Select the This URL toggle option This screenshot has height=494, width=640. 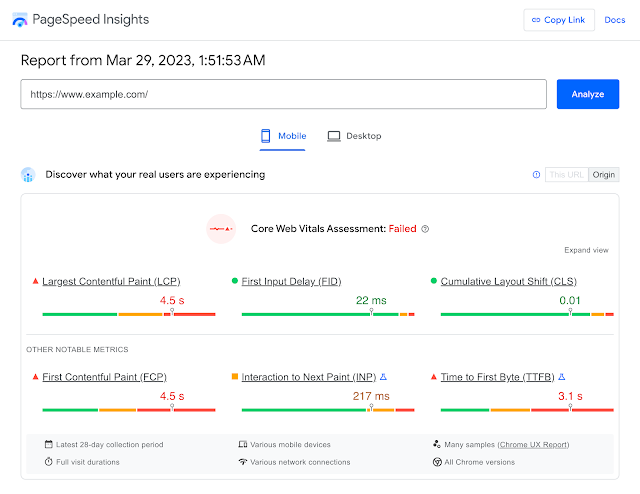[x=565, y=174]
